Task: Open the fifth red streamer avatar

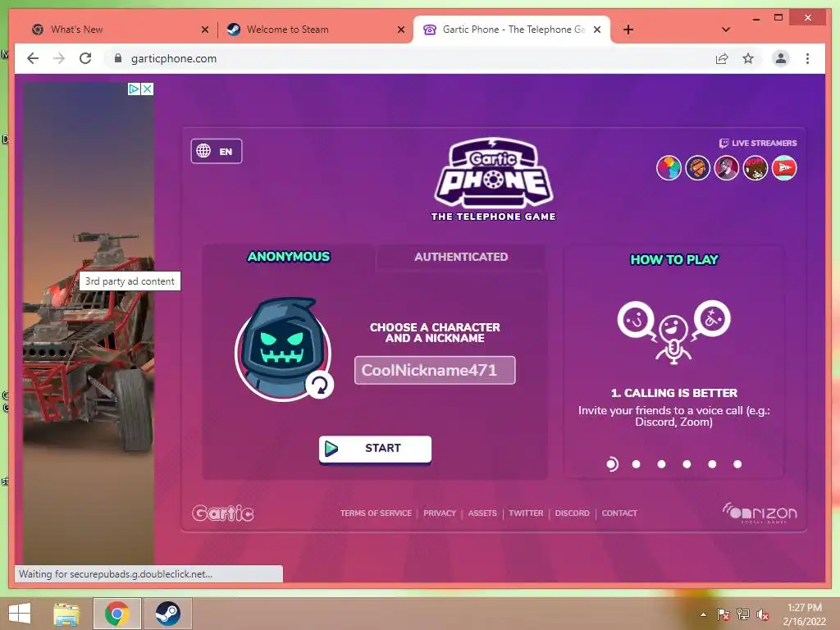Action: pos(784,168)
